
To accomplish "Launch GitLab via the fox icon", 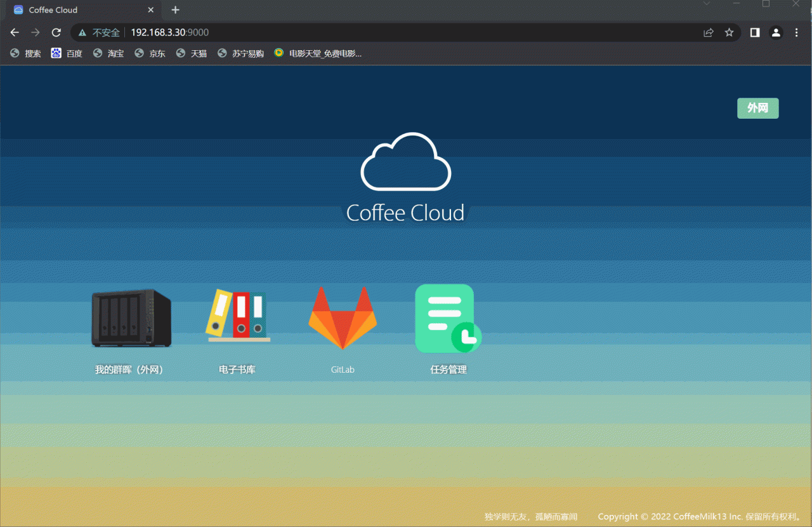I will pyautogui.click(x=343, y=317).
